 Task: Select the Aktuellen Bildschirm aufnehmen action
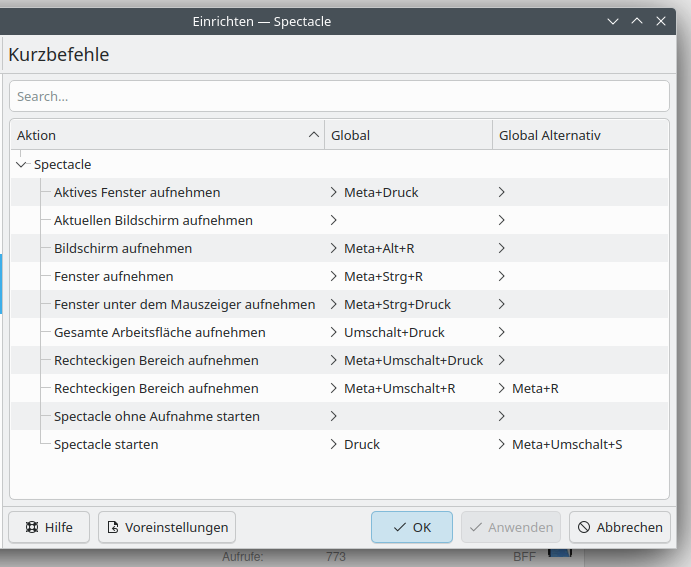point(153,220)
